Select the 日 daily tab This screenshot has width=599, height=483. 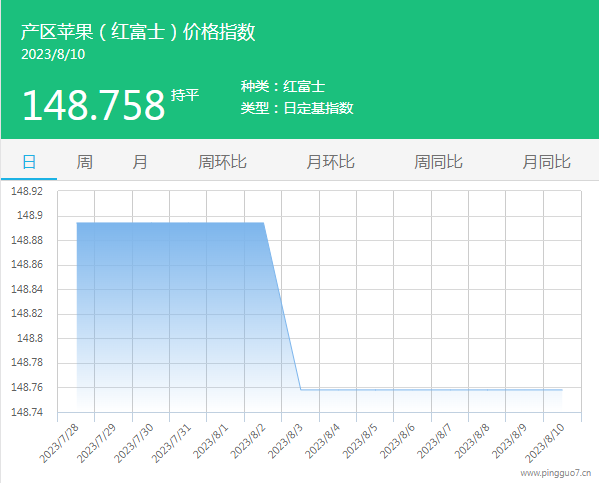point(29,162)
